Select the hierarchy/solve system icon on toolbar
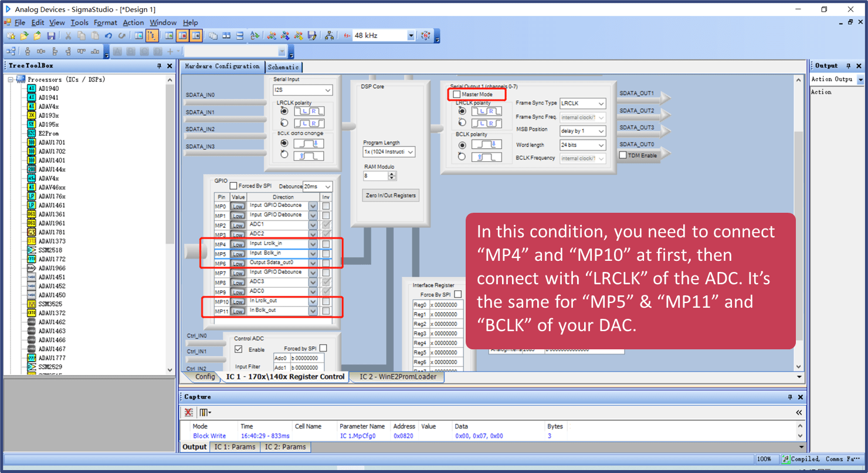The image size is (868, 473). coord(328,36)
